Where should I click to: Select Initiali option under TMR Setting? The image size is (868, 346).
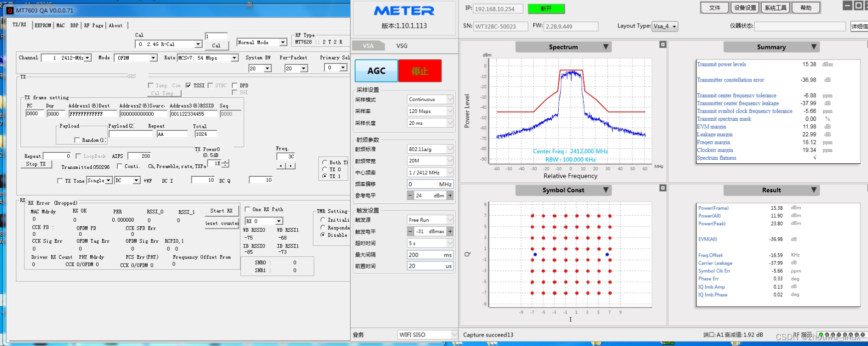point(323,220)
